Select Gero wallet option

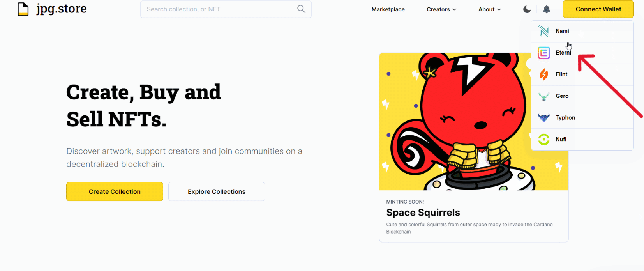(x=582, y=96)
